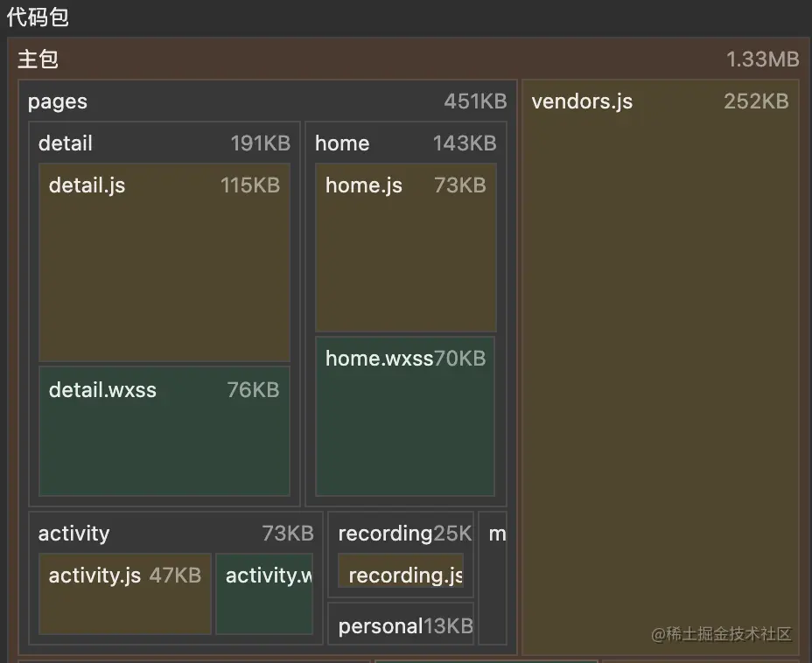Screen dimensions: 812x663
Task: Click the 70KB home.wxss size
Action: (x=460, y=358)
